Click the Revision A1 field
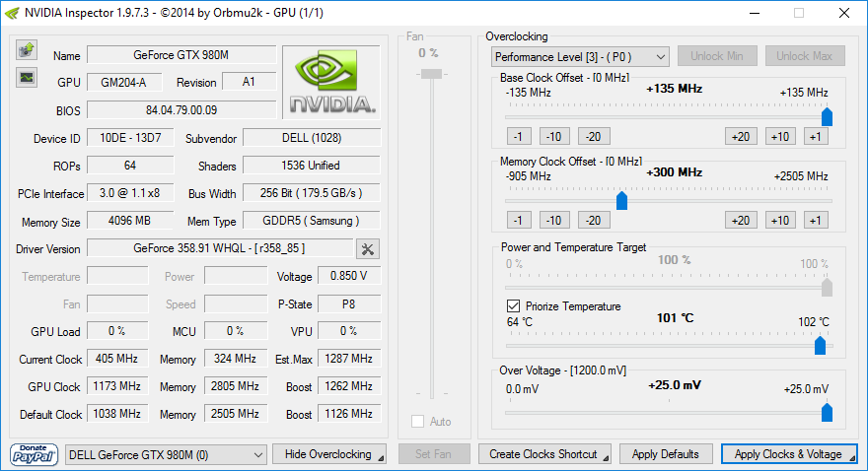Image resolution: width=868 pixels, height=471 pixels. (250, 82)
